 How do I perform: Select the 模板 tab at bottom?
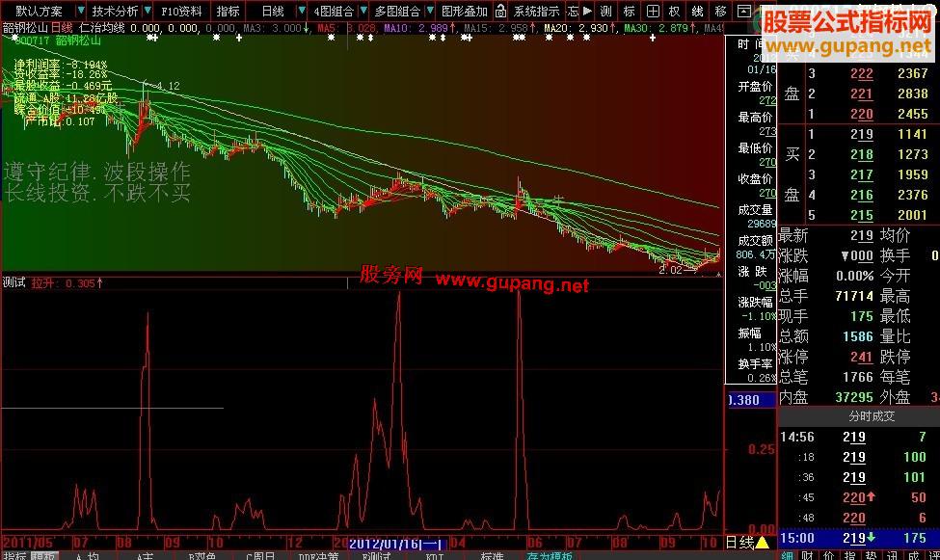coord(43,556)
